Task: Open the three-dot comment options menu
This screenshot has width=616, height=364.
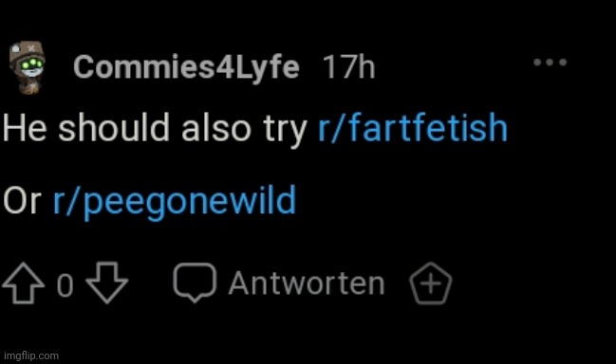Action: point(550,62)
